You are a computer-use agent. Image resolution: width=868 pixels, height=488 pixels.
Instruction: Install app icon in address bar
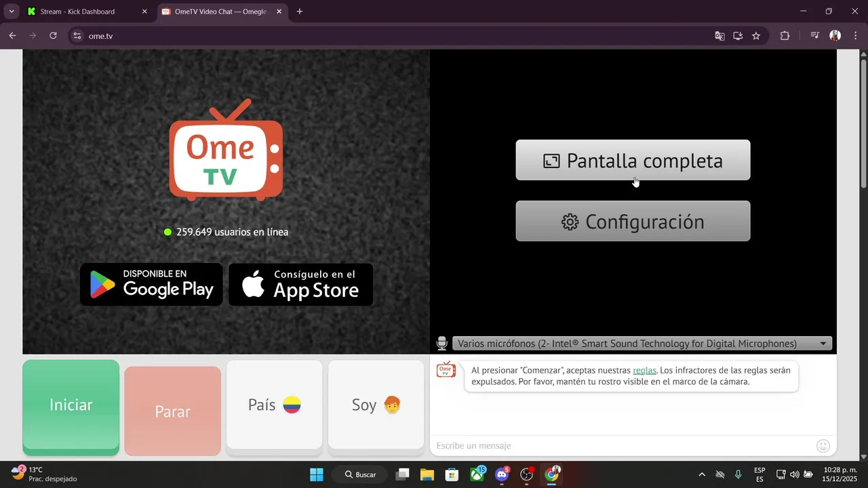point(738,36)
